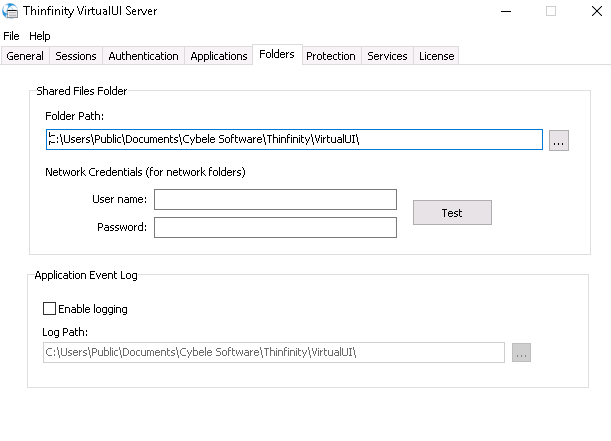Switch to the General tab

coord(25,56)
